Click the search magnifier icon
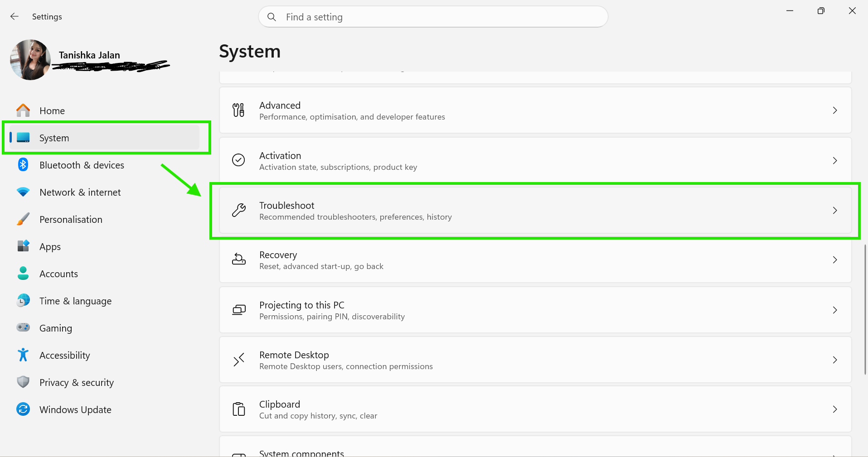This screenshot has height=457, width=868. [272, 17]
